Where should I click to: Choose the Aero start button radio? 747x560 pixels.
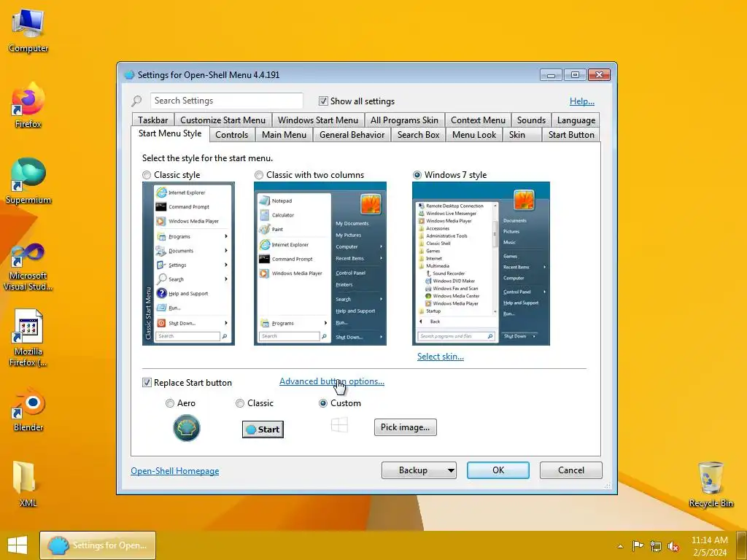pos(169,403)
